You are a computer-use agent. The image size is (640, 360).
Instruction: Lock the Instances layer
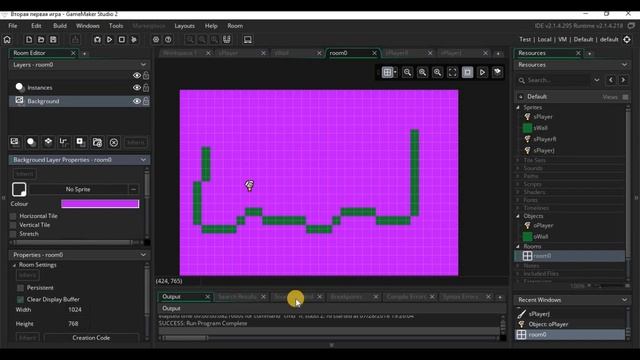point(146,87)
